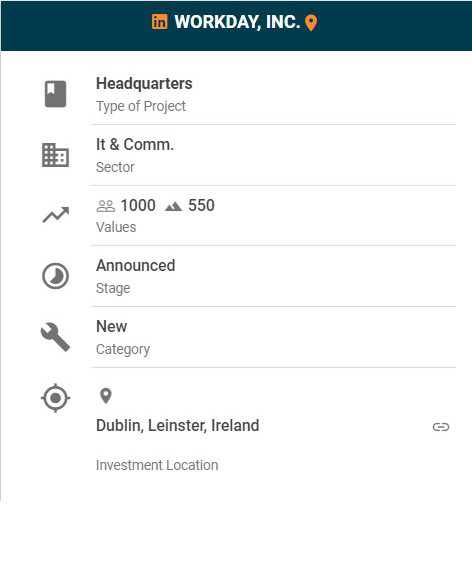Open the LinkedIn icon beside Workday, Inc.
This screenshot has height=567, width=472.
point(160,22)
